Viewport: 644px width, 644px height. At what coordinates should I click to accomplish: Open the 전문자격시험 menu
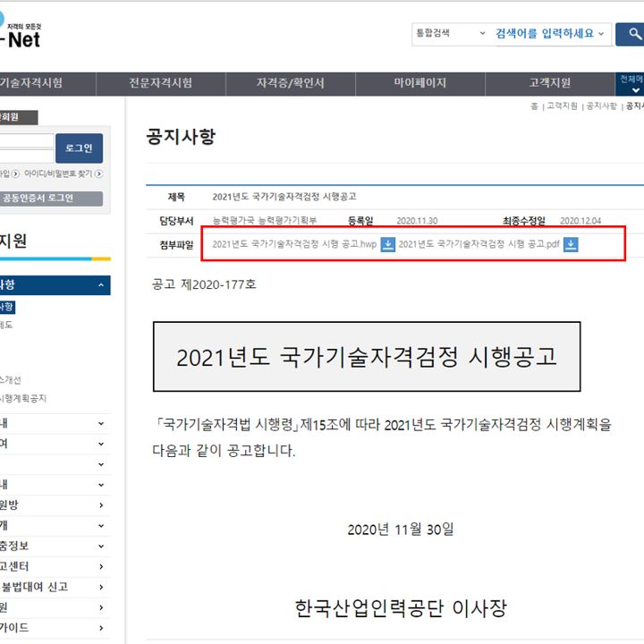pos(161,83)
